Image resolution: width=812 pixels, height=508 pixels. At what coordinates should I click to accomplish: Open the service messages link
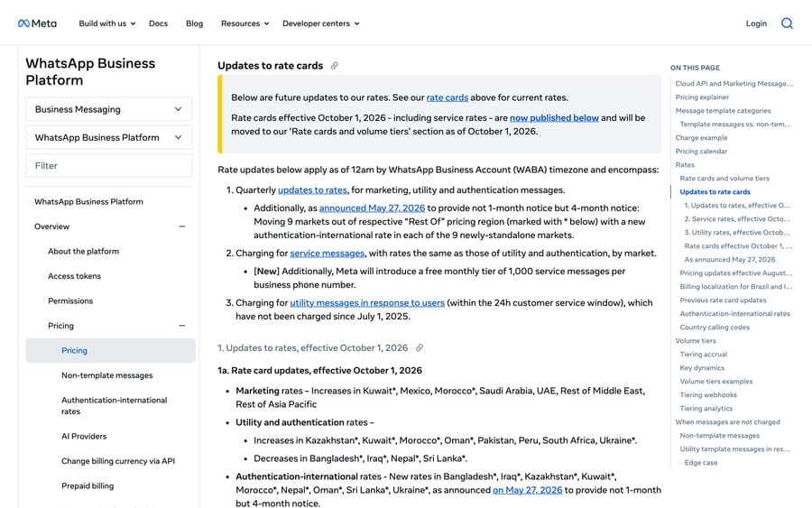coord(328,254)
